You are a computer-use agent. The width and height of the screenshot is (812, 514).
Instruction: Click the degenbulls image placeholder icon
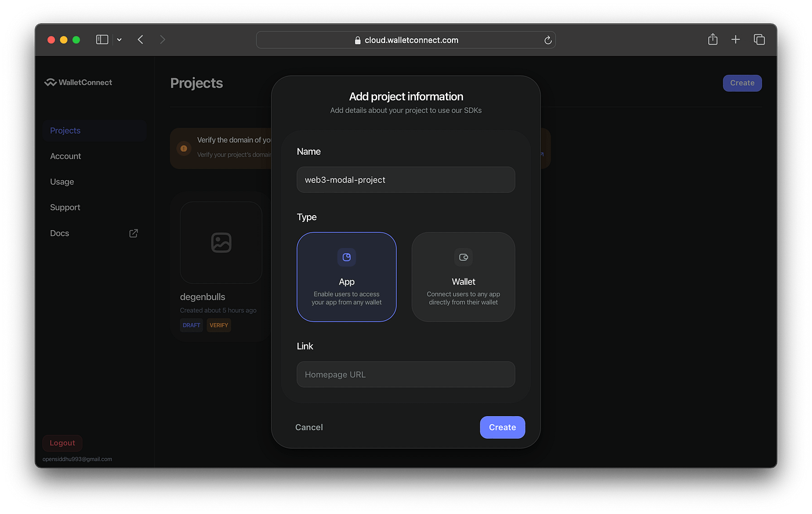pos(220,242)
